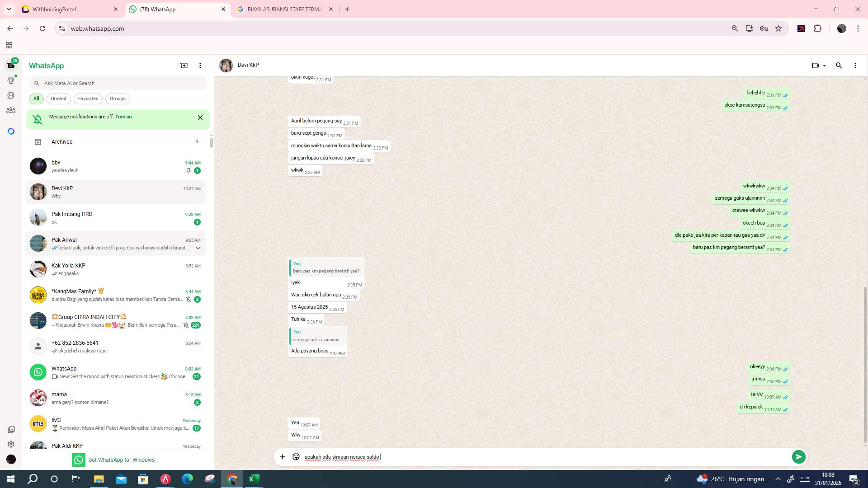Open the Communities icon in sidebar
The width and height of the screenshot is (868, 488).
(x=11, y=110)
